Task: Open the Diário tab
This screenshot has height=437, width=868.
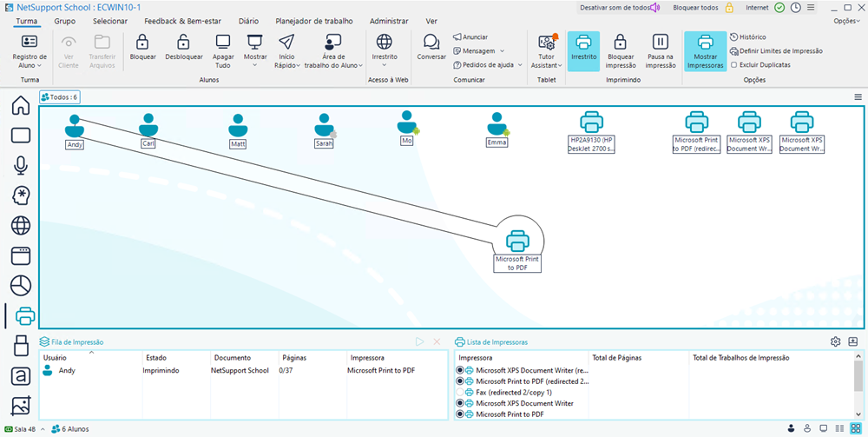Action: (248, 21)
